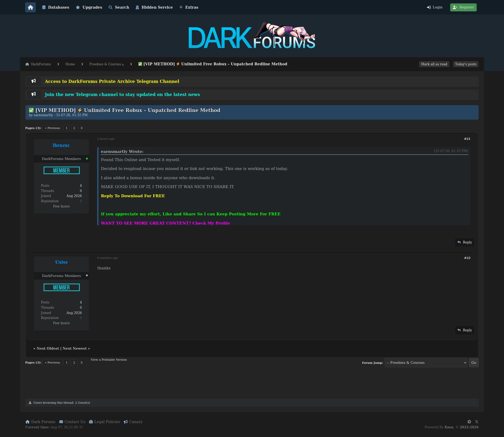Open Contact Us in the footer
Image resolution: width=504 pixels, height=437 pixels.
pyautogui.click(x=72, y=422)
